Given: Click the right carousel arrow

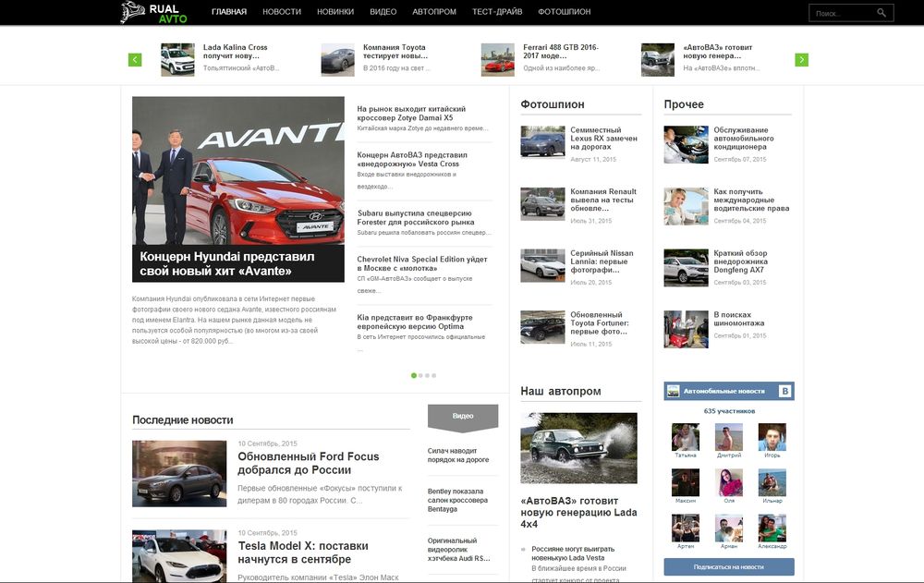Looking at the screenshot, I should coord(801,59).
